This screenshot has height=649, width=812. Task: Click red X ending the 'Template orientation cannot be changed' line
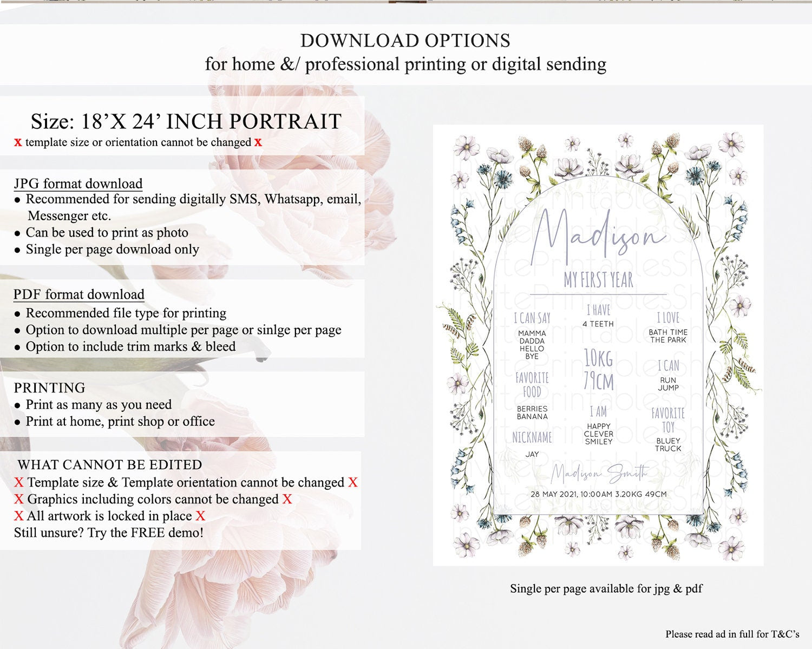[353, 482]
